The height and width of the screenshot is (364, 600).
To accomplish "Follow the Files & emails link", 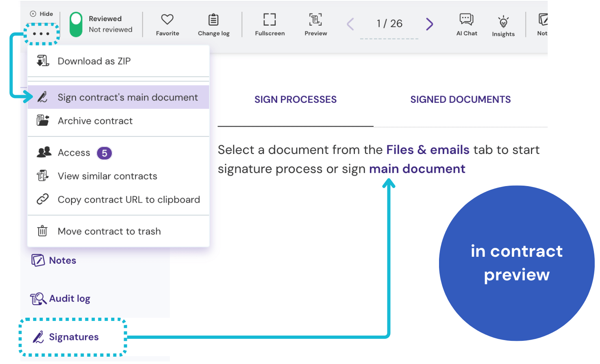I will (428, 150).
